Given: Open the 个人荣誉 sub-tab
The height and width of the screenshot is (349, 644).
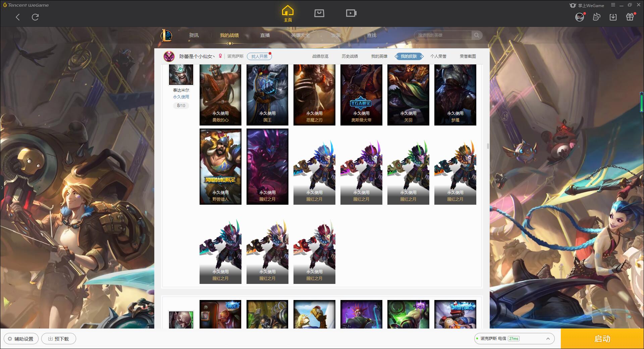Looking at the screenshot, I should pyautogui.click(x=438, y=56).
